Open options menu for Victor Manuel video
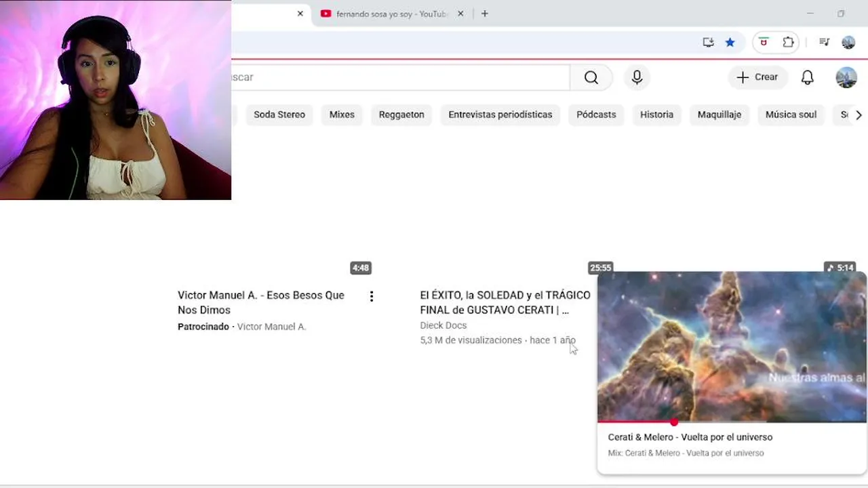868x488 pixels. 371,296
